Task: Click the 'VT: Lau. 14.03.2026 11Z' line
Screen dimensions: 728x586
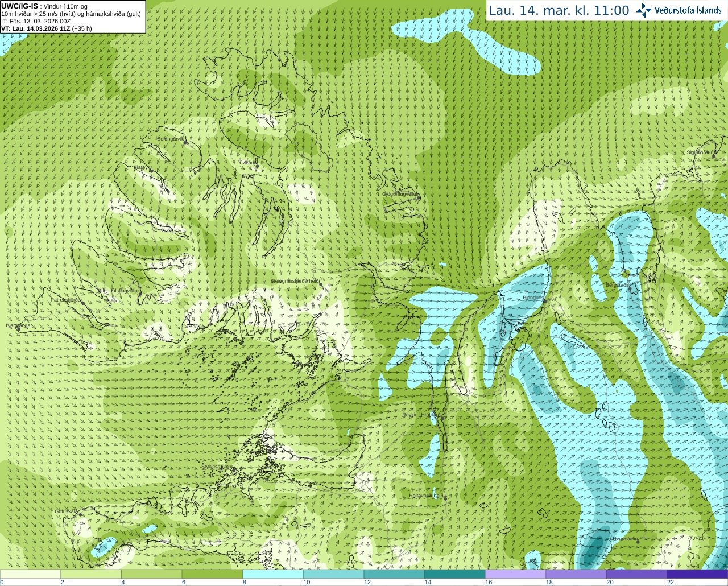Action: click(35, 28)
